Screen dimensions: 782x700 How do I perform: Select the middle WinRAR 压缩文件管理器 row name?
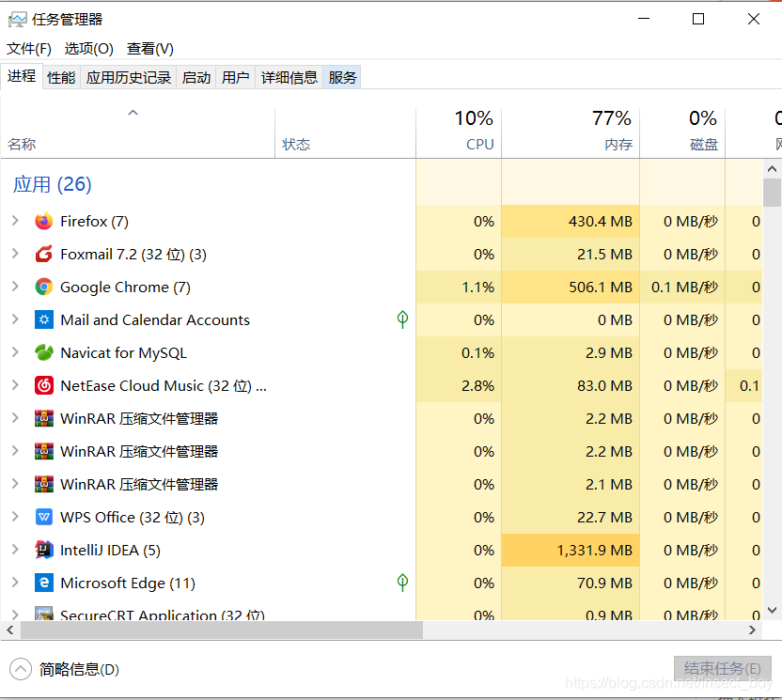139,451
